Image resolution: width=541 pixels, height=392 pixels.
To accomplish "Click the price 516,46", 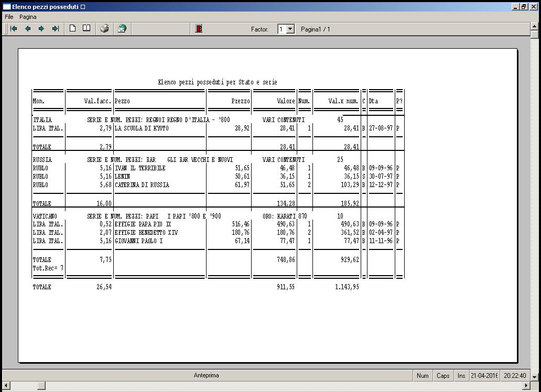I will click(x=241, y=224).
